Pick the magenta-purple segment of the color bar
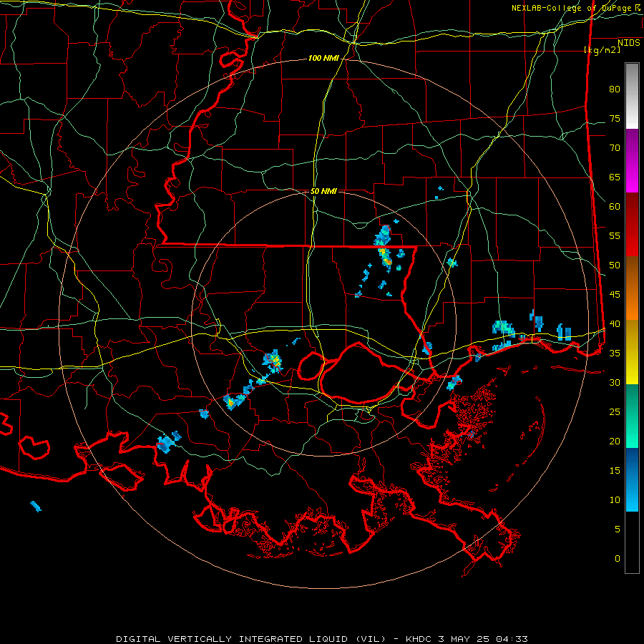644x644 pixels. [x=632, y=160]
